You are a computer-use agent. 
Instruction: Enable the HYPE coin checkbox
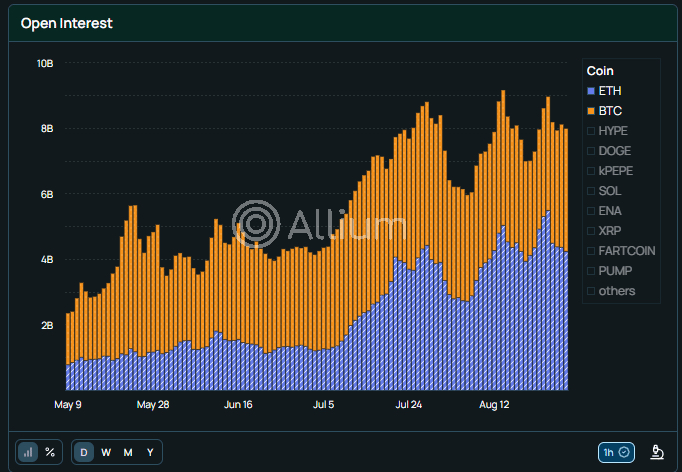(x=591, y=131)
